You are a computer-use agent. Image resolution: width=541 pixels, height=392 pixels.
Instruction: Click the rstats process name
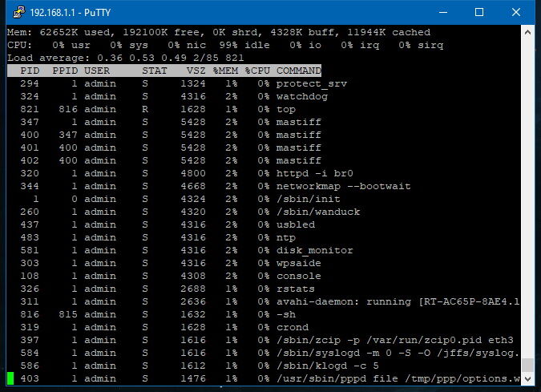296,289
